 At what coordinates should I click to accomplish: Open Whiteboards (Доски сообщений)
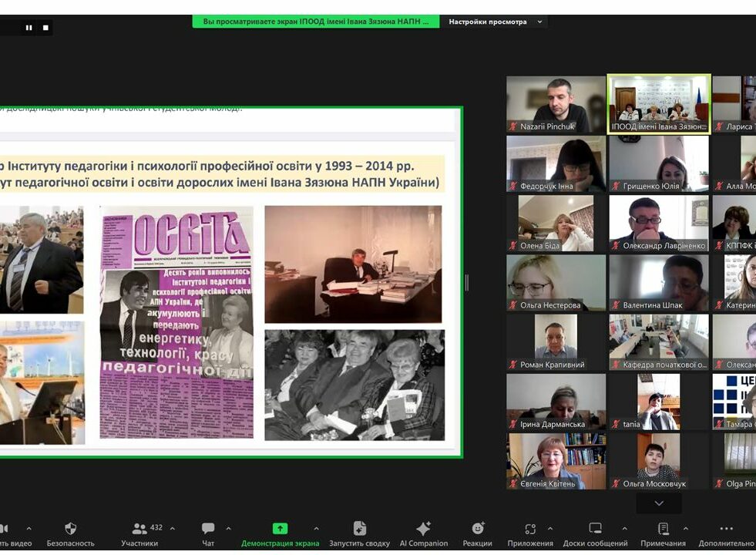coord(595,529)
